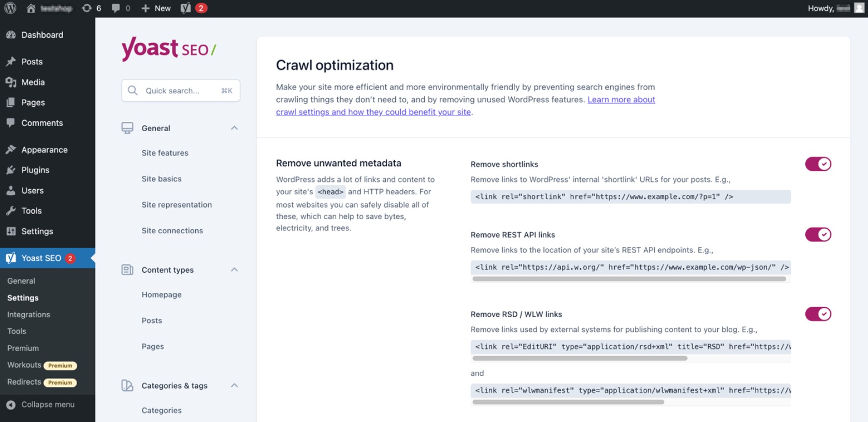Open the comments bubble in admin bar
The image size is (868, 422).
116,8
